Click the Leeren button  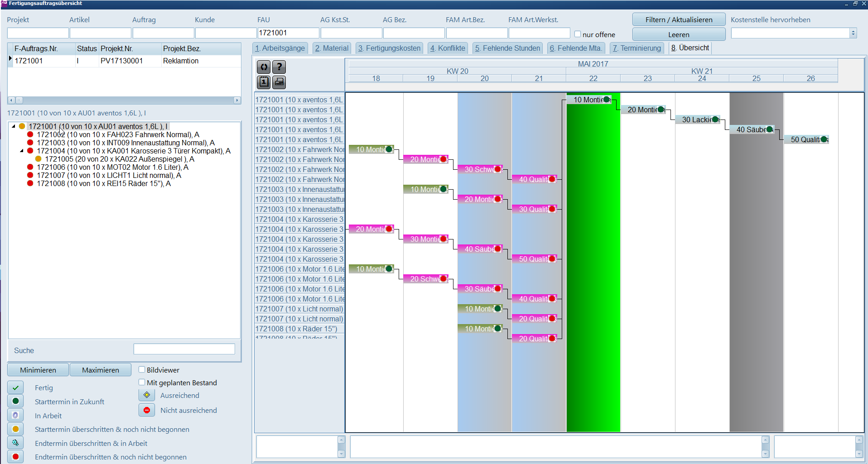tap(678, 34)
